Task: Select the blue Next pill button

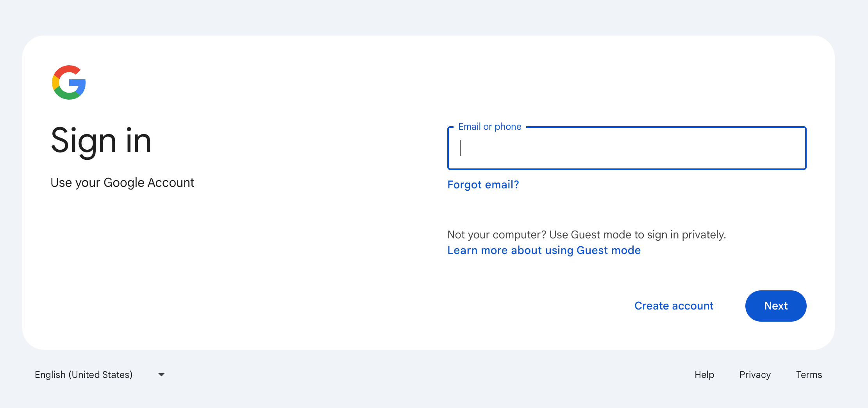Action: pyautogui.click(x=775, y=306)
